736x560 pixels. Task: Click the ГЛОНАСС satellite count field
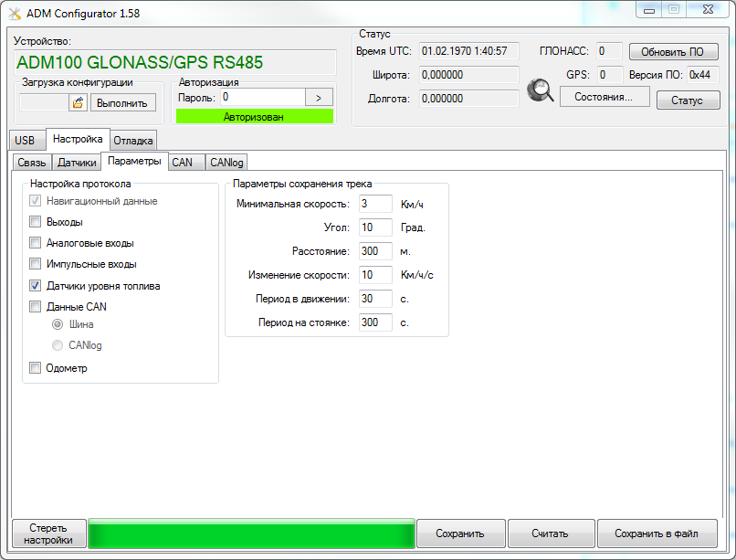tap(609, 51)
